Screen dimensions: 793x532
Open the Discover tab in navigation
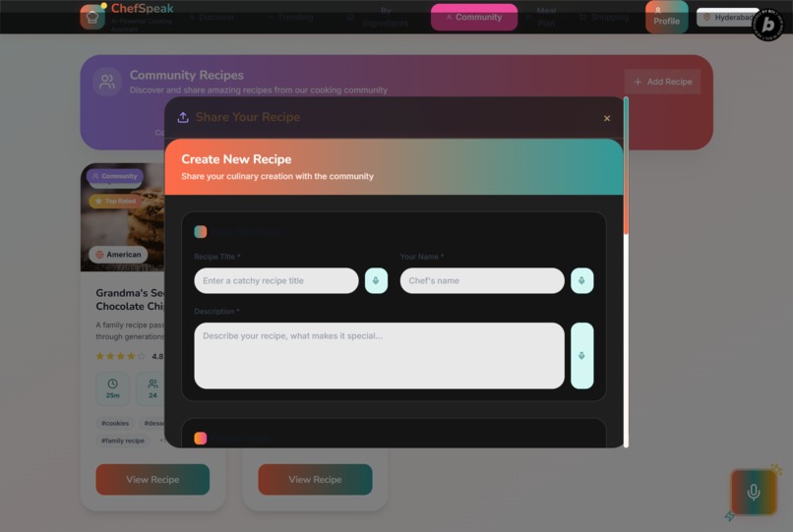coord(213,17)
